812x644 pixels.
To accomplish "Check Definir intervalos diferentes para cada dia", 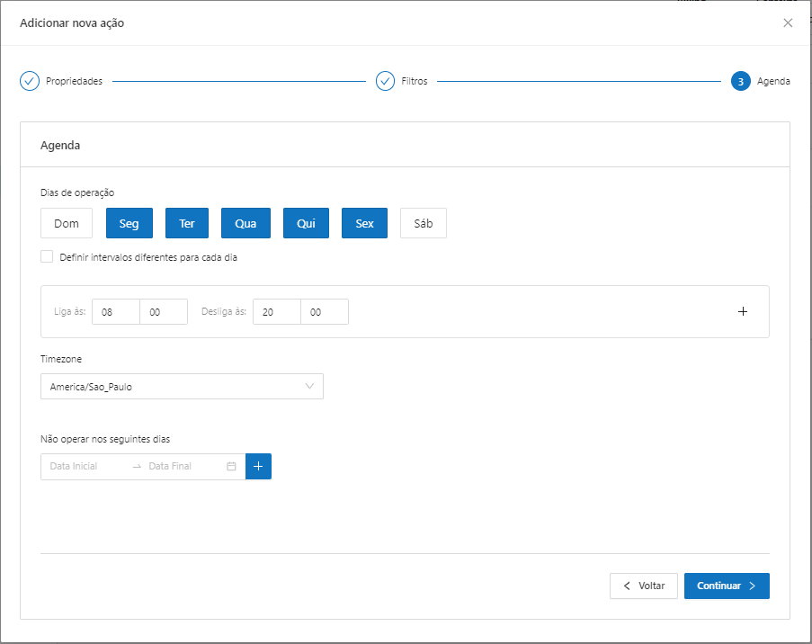I will 47,256.
